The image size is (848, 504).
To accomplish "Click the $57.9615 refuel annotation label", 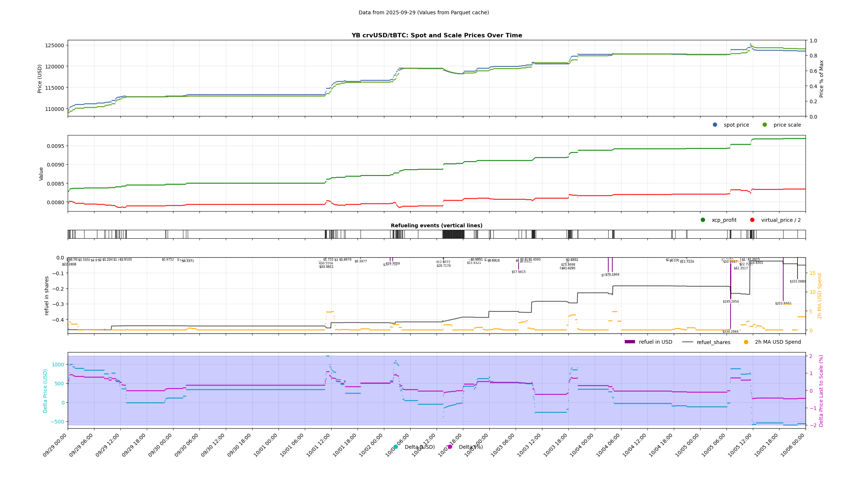I will coord(518,272).
